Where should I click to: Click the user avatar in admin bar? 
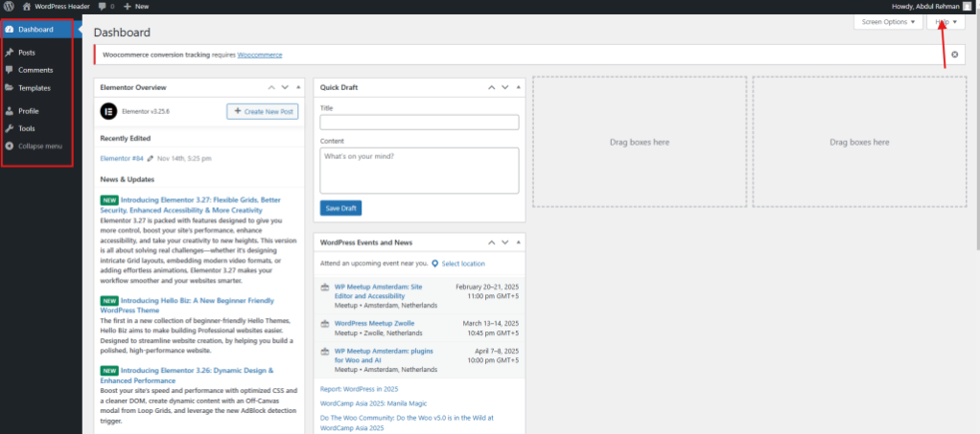967,6
